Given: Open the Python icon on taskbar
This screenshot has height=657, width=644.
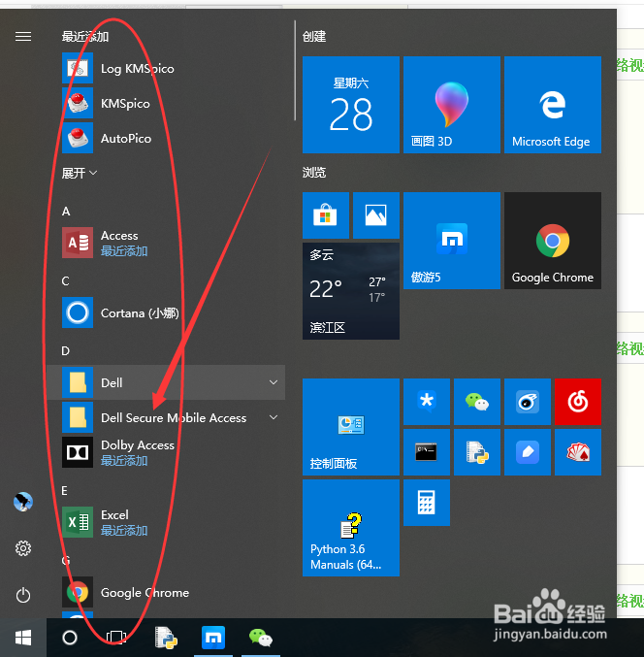Looking at the screenshot, I should pyautogui.click(x=166, y=638).
